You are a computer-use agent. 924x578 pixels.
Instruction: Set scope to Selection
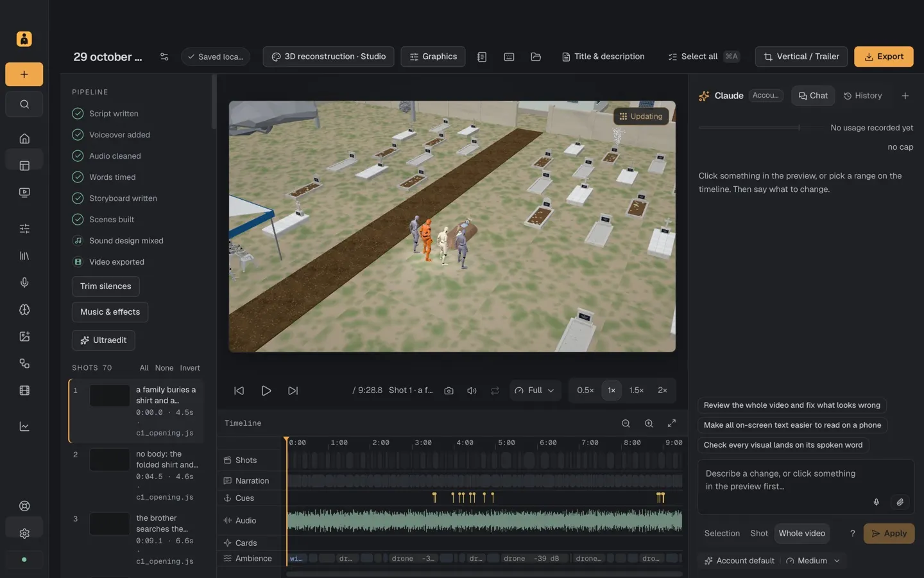722,534
